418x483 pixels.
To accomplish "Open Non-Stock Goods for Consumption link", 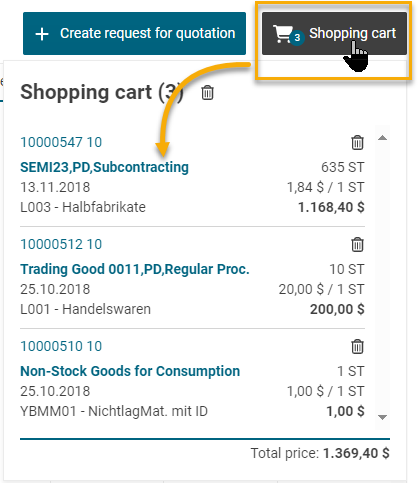I will (130, 371).
